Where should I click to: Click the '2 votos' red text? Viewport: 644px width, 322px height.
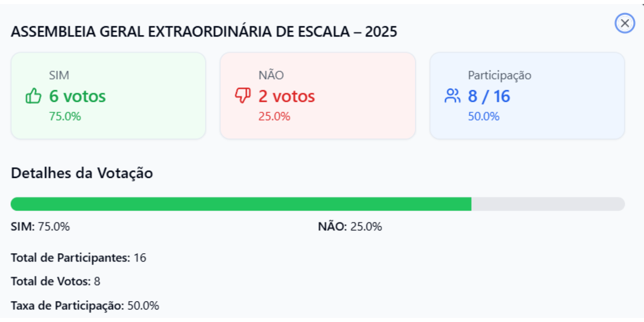287,97
